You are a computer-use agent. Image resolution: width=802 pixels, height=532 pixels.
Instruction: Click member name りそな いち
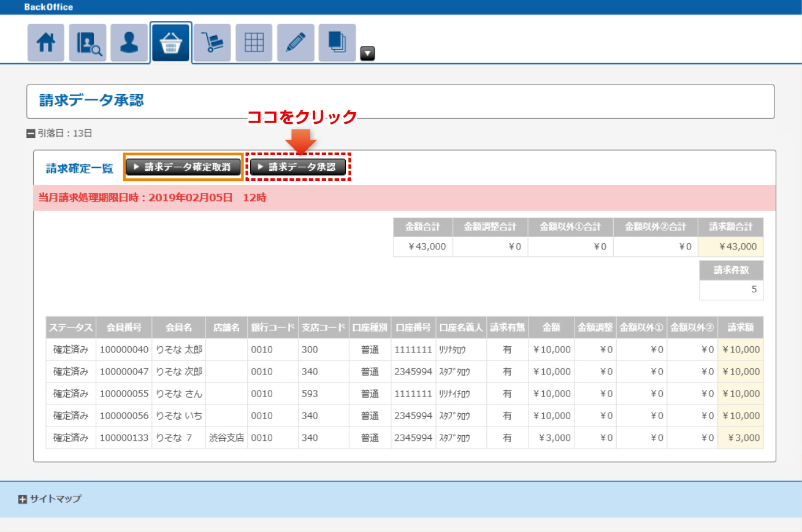(179, 416)
